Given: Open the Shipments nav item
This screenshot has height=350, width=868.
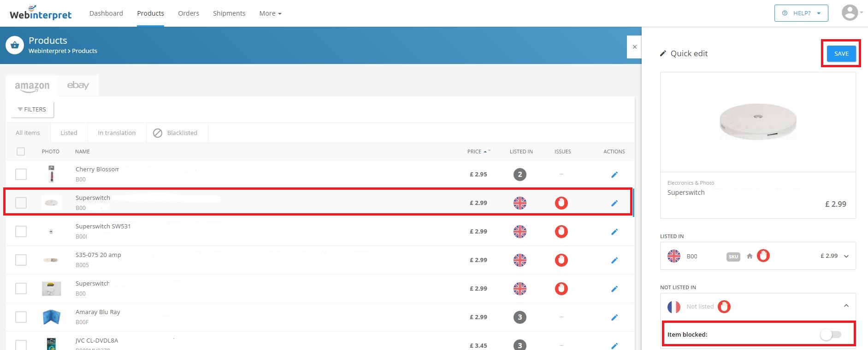Looking at the screenshot, I should click(229, 13).
